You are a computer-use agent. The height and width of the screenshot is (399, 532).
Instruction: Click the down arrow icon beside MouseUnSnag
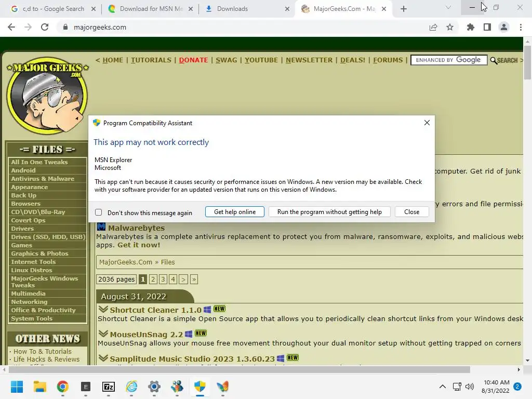point(103,334)
